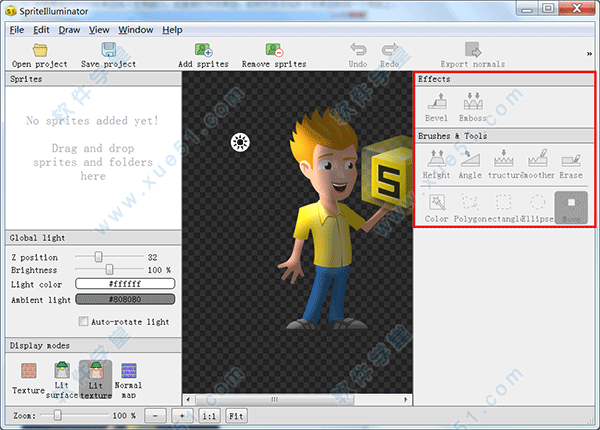The width and height of the screenshot is (600, 430).
Task: Select the Erase tool
Action: [x=571, y=160]
